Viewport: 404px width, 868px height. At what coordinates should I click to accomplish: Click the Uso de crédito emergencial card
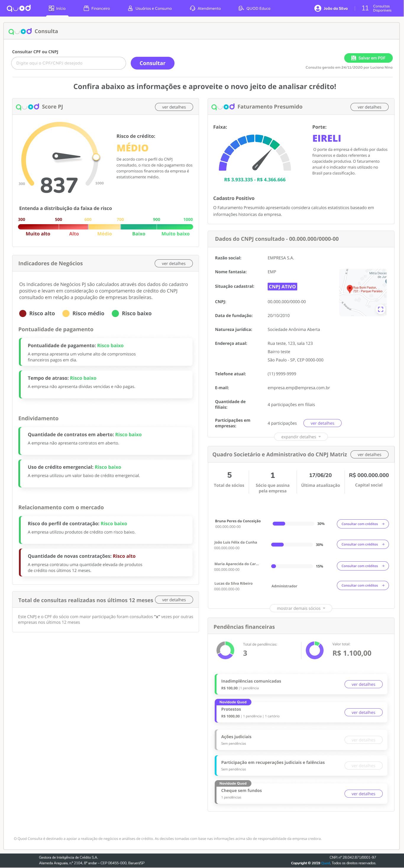(x=106, y=473)
